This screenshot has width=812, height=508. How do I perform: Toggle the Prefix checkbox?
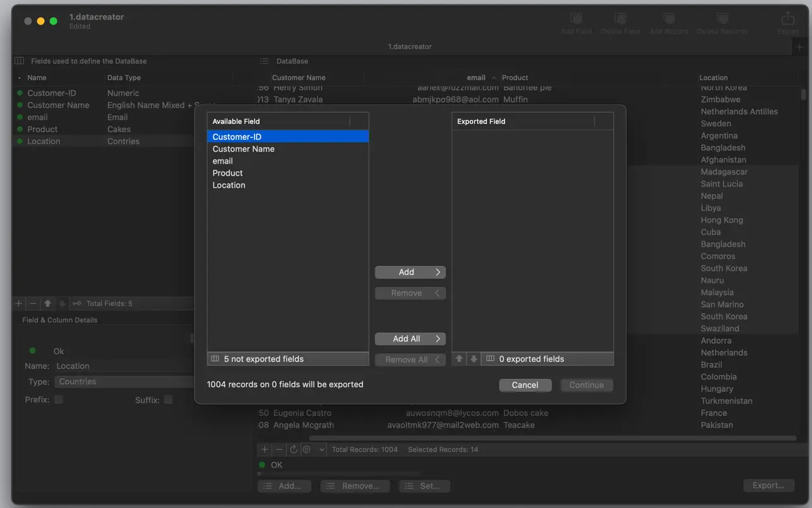tap(59, 399)
